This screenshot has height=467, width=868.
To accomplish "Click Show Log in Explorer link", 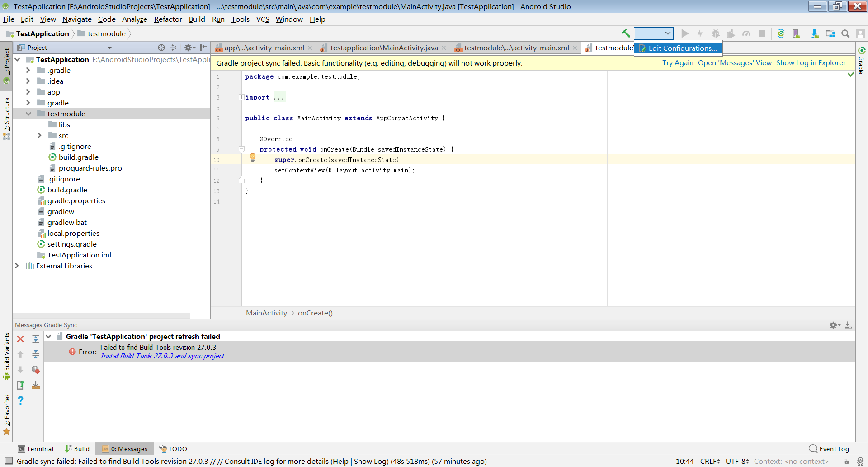I will coord(811,63).
